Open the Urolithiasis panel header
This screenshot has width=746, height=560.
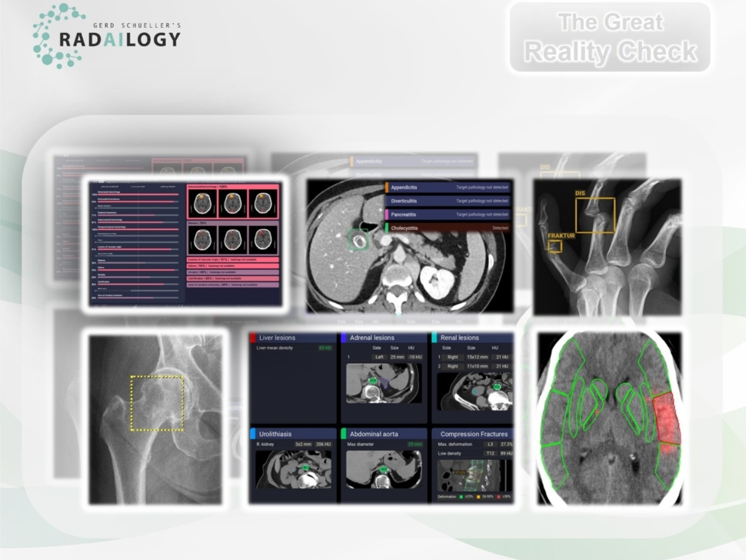(x=293, y=434)
